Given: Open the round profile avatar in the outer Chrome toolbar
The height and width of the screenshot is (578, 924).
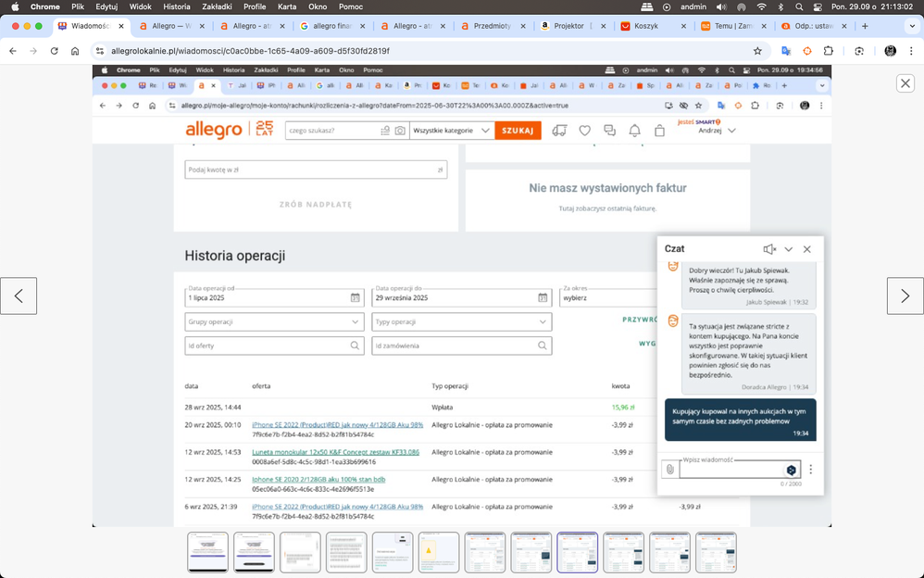Looking at the screenshot, I should pos(890,51).
